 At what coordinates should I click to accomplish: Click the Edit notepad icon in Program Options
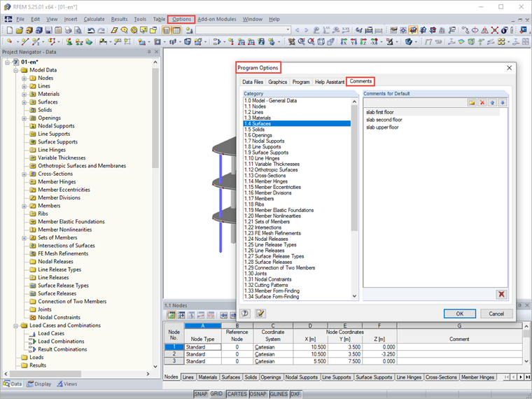click(260, 314)
